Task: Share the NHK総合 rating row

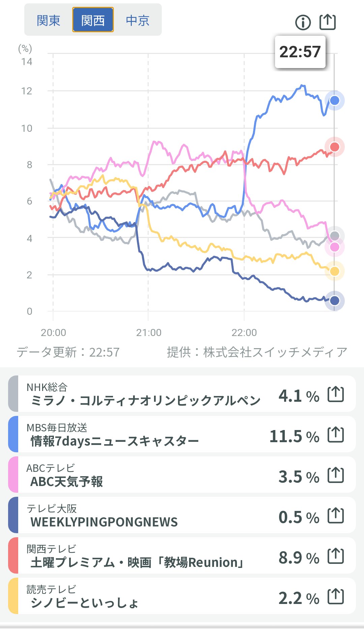Action: 336,394
